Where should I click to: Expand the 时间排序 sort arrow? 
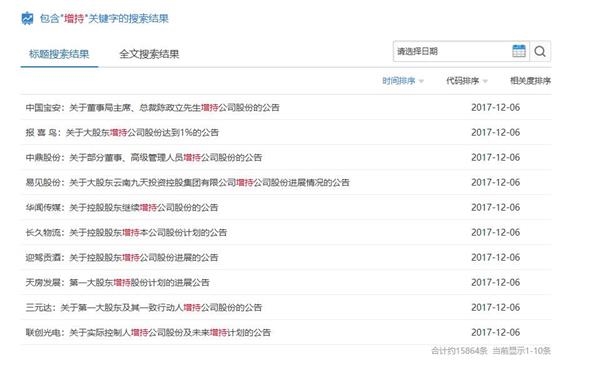point(421,81)
